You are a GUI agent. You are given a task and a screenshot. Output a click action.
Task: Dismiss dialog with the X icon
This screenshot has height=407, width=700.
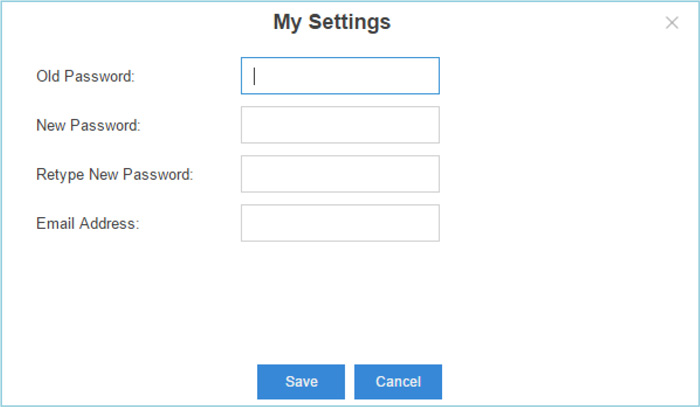[672, 23]
